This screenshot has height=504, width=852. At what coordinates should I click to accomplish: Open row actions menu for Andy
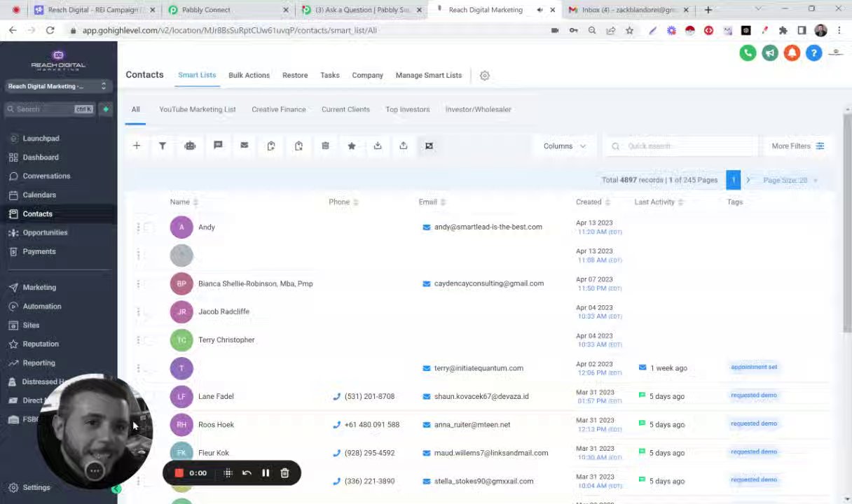tap(138, 227)
